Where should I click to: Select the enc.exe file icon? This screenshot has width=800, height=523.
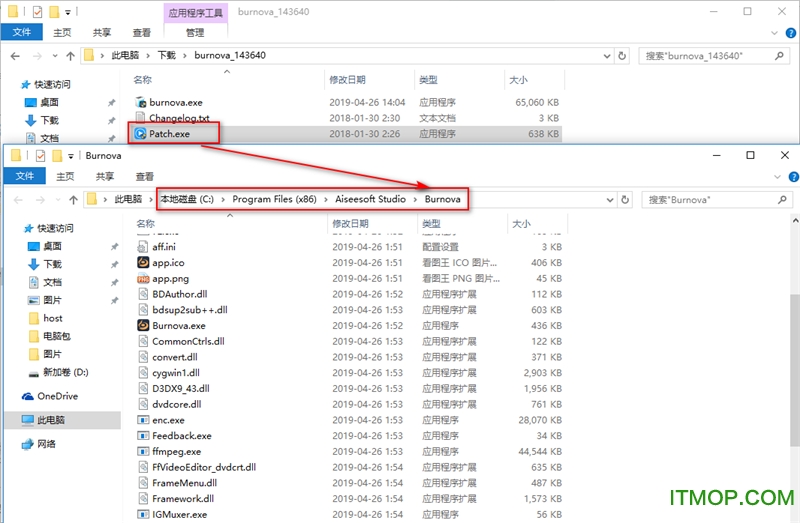(143, 420)
